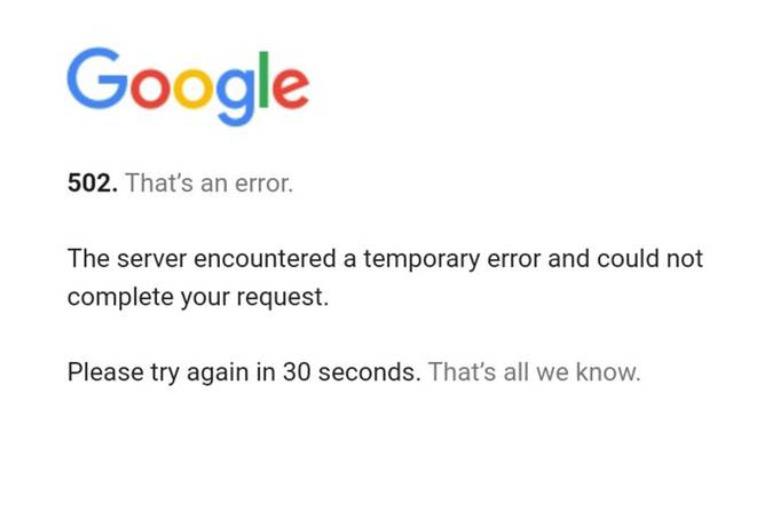Click the word "encountered" in message
This screenshot has width=761, height=518.
tap(265, 258)
